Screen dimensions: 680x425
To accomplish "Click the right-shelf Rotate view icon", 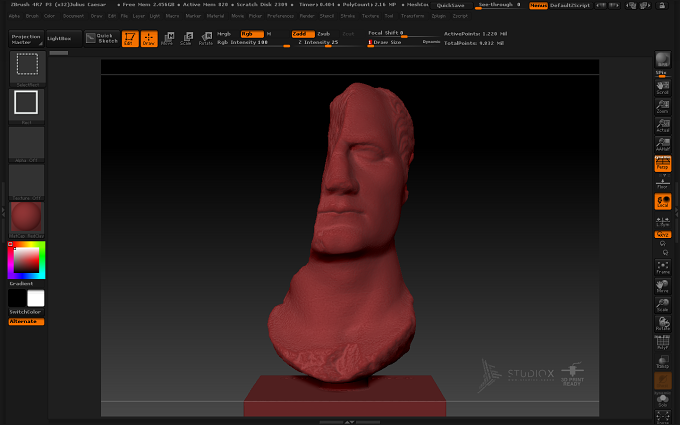I will click(663, 324).
